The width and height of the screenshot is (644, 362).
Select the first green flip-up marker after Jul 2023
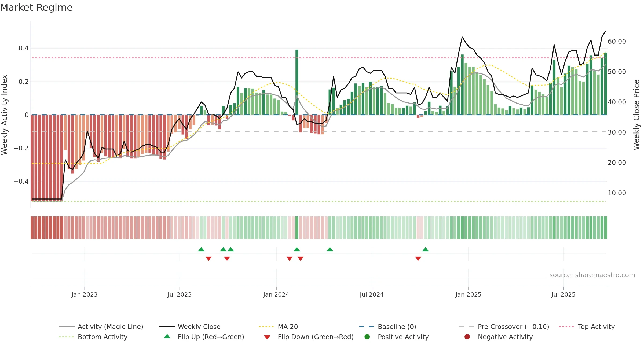click(x=201, y=249)
